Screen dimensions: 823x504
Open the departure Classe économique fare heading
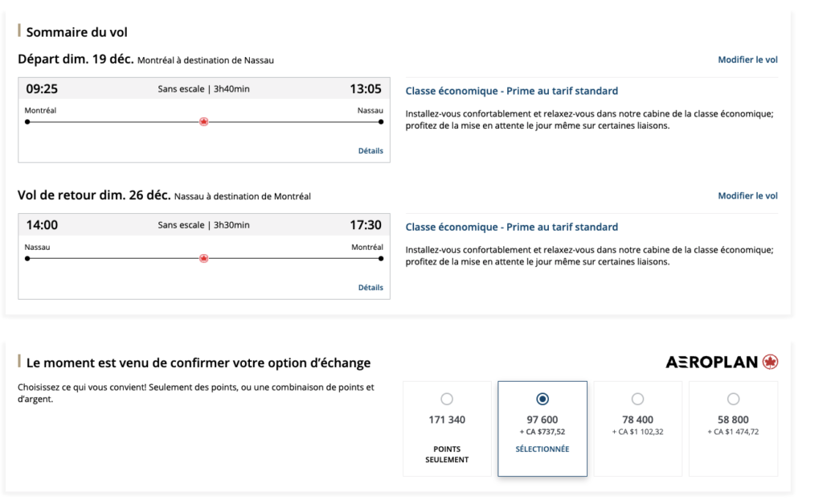pyautogui.click(x=511, y=91)
